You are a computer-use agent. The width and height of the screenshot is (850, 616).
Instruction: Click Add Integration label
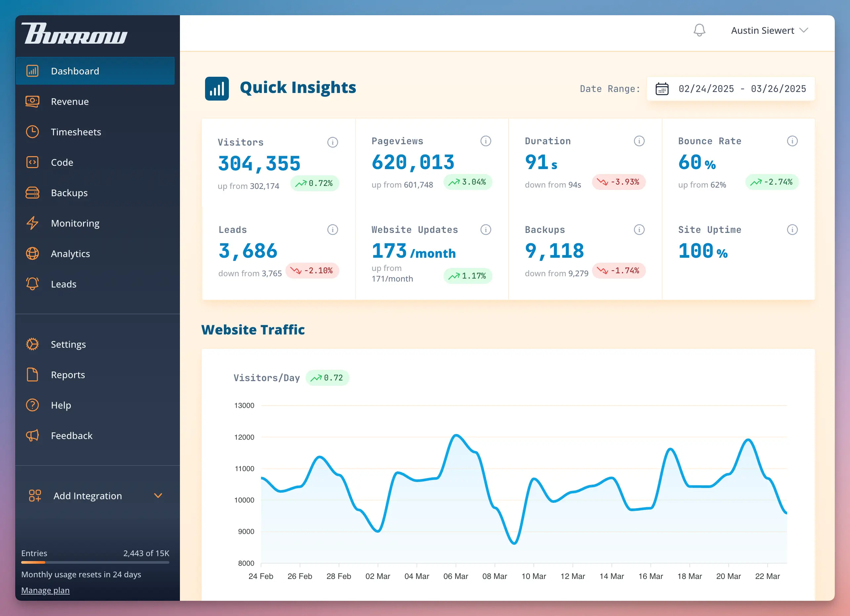point(88,496)
